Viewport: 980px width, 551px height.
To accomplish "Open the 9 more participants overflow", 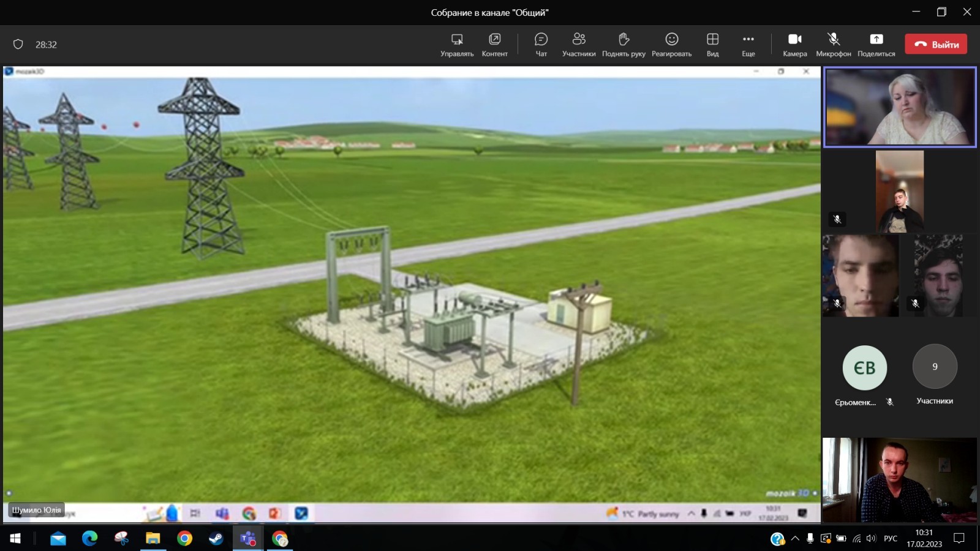I will click(x=935, y=367).
